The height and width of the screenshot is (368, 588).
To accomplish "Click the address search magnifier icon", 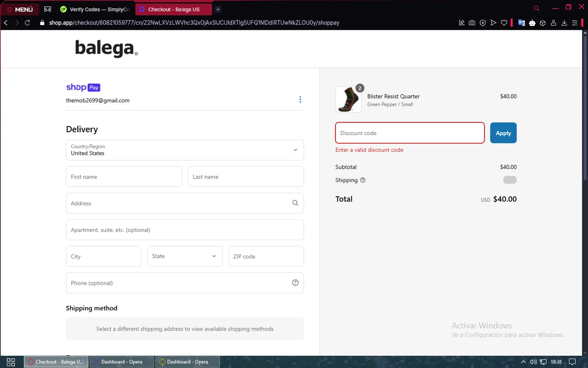I will pos(295,203).
